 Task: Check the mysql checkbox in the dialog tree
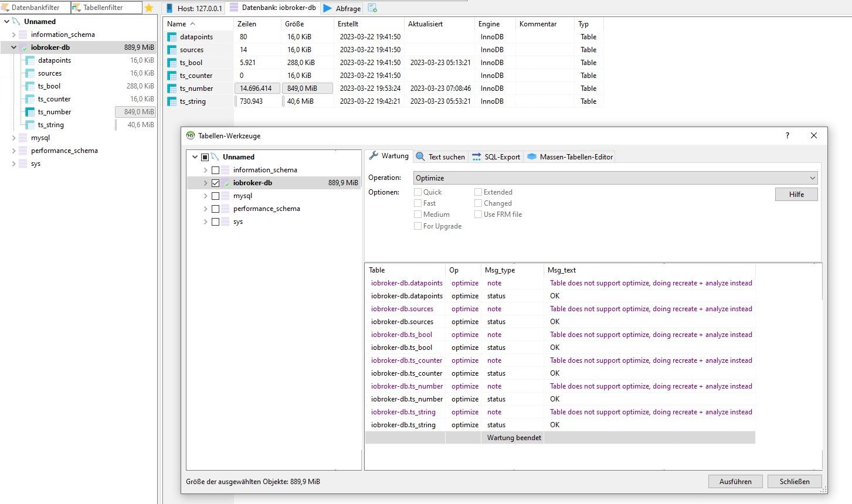(x=215, y=196)
